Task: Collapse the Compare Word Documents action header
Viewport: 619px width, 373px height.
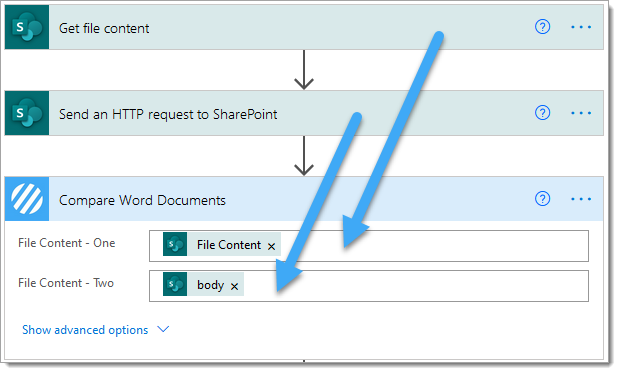Action: [x=304, y=199]
